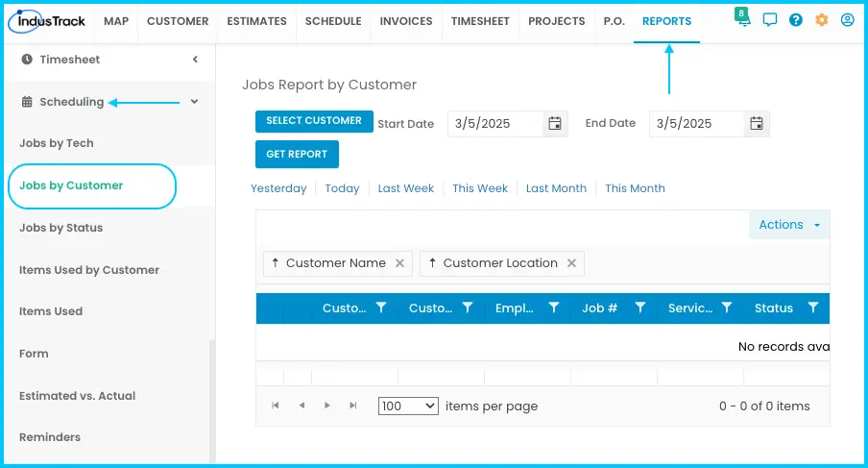Open the items per page dropdown
The image size is (868, 468).
408,406
